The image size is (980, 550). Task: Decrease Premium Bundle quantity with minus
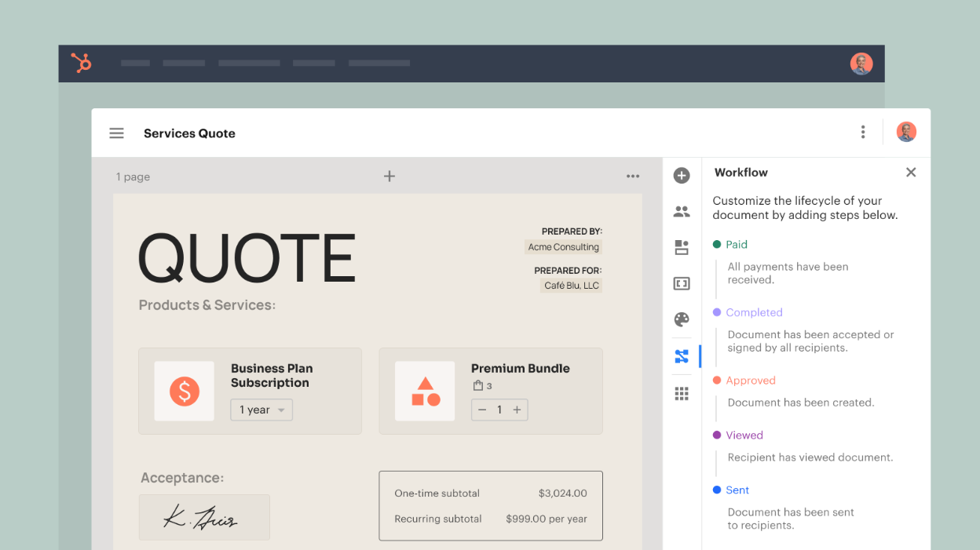pos(482,410)
